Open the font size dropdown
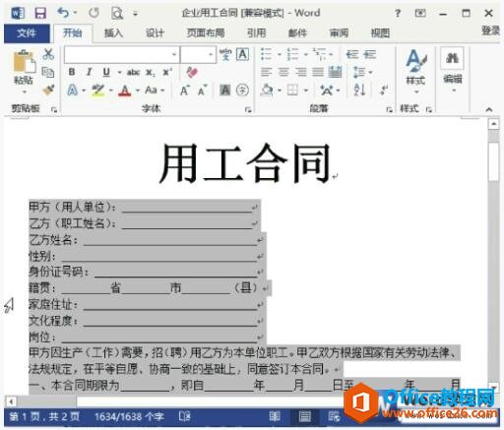Viewport: 504px width, 430px height. click(211, 54)
